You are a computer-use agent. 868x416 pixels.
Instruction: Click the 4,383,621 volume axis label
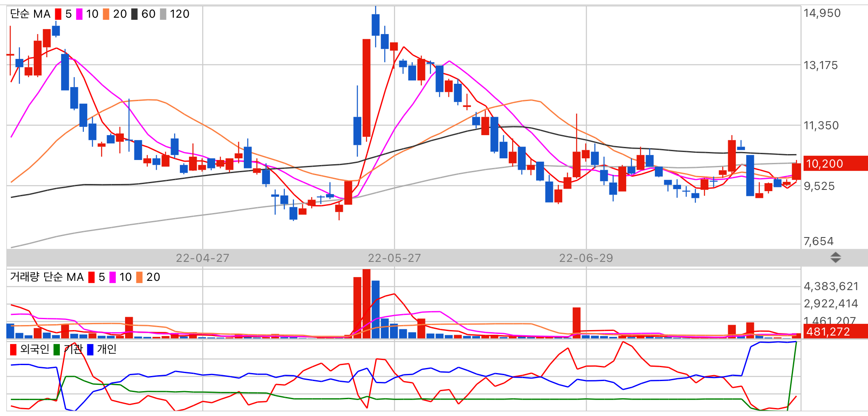pos(831,286)
